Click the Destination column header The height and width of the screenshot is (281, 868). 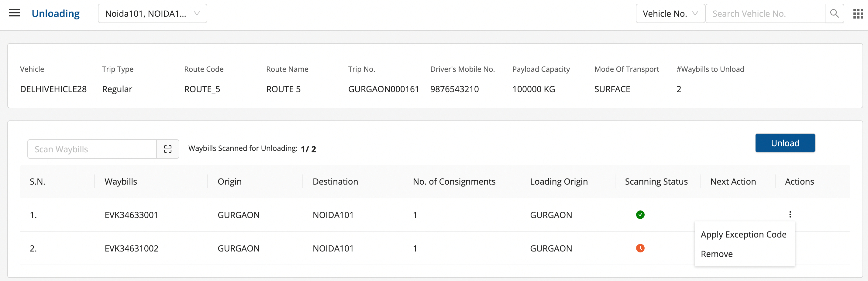click(335, 182)
